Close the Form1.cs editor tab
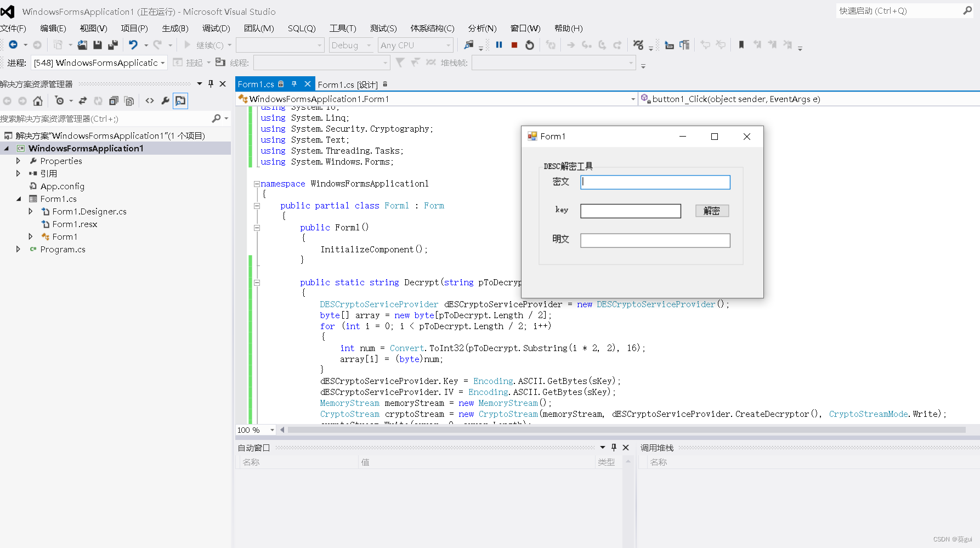Image resolution: width=980 pixels, height=548 pixels. pyautogui.click(x=308, y=84)
